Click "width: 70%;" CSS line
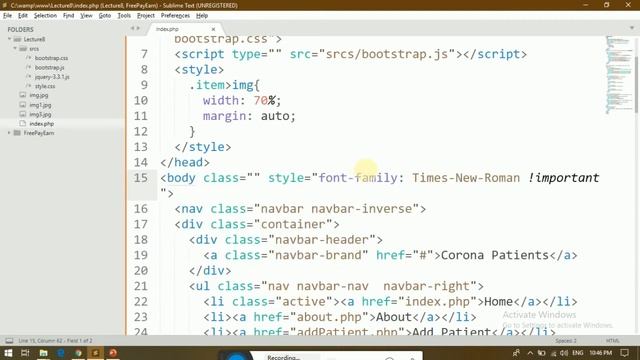 tap(242, 100)
